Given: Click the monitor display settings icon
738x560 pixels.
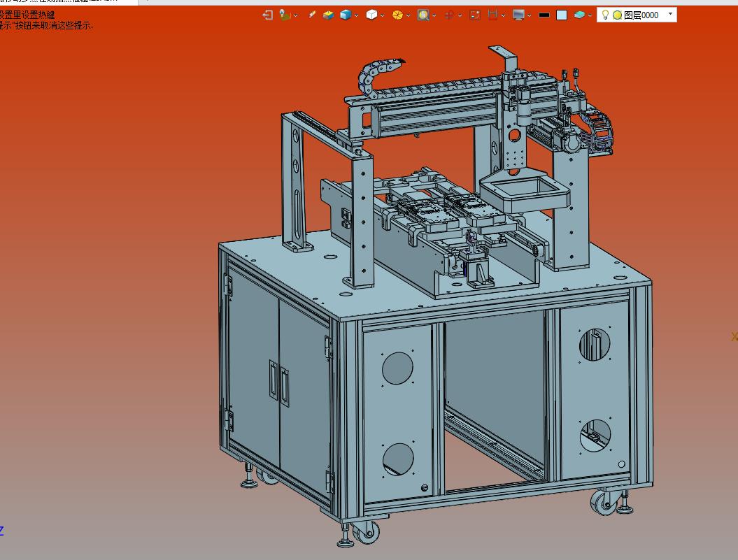Looking at the screenshot, I should click(518, 15).
